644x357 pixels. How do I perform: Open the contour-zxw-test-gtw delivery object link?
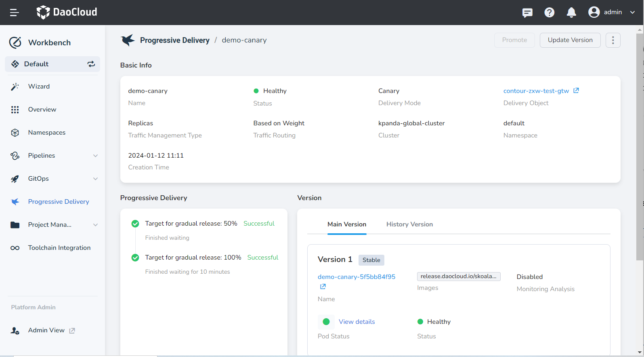tap(536, 91)
